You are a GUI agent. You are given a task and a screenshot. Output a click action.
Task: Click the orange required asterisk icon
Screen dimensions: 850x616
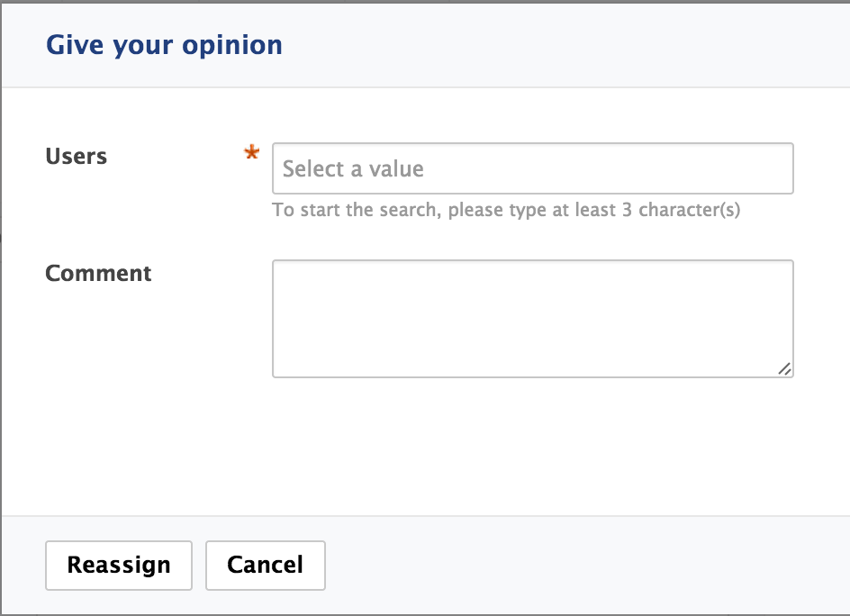(x=251, y=153)
